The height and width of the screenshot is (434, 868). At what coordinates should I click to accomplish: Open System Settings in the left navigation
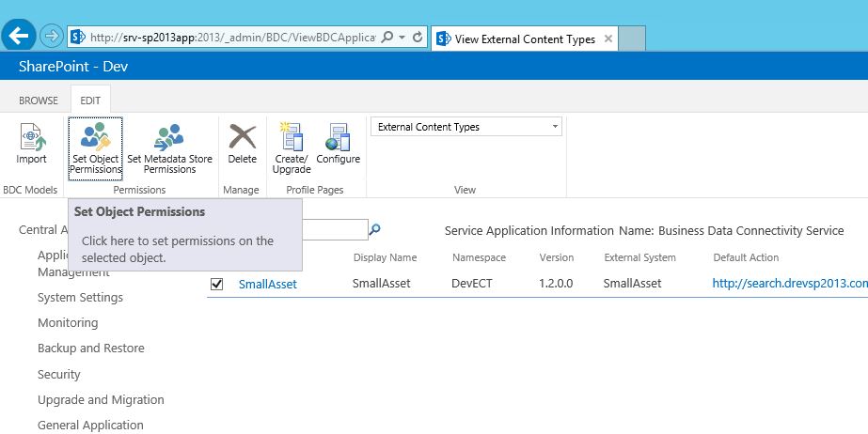(80, 298)
